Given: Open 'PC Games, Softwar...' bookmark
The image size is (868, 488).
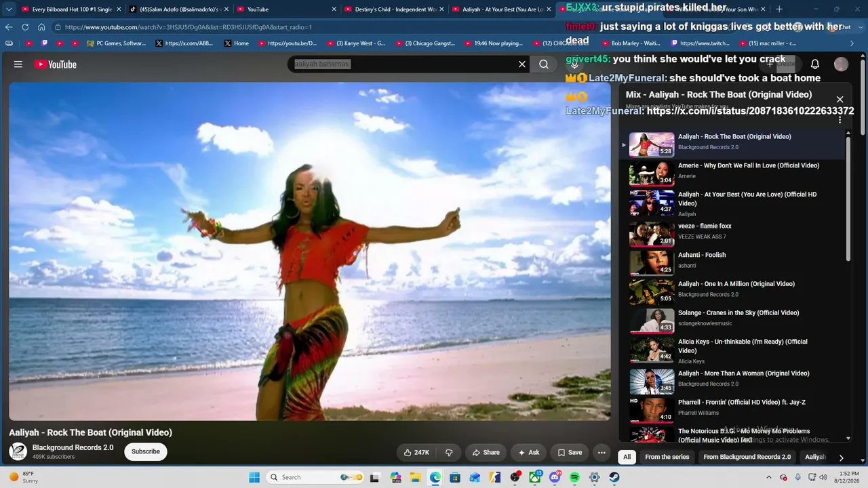Looking at the screenshot, I should pos(116,43).
